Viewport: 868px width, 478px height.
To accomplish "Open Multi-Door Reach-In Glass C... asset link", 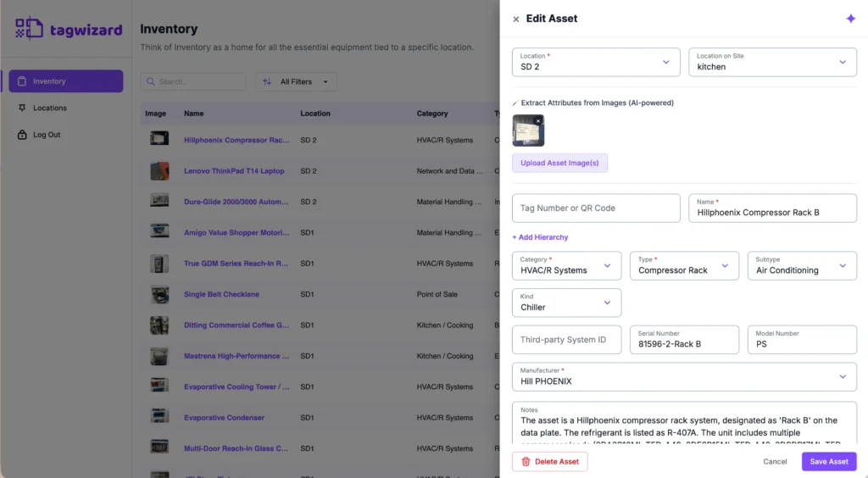I will pos(236,448).
